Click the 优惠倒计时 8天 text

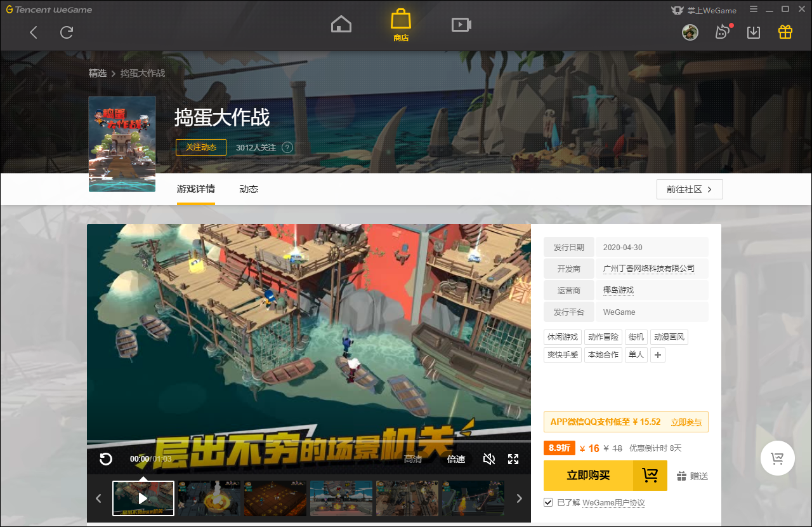tap(655, 448)
